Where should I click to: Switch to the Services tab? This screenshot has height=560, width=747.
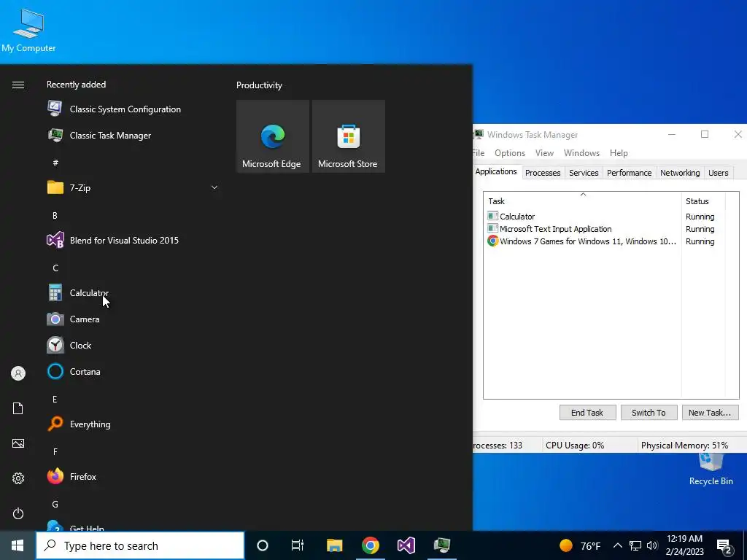pos(584,173)
